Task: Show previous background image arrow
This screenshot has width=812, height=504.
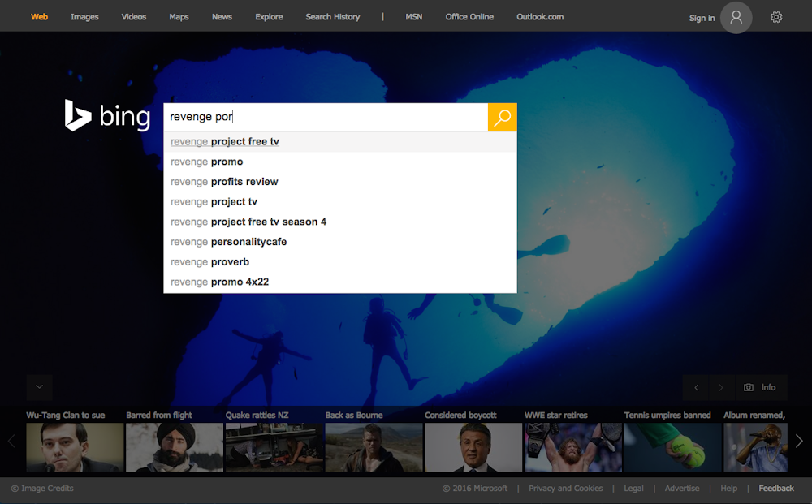Action: click(697, 388)
